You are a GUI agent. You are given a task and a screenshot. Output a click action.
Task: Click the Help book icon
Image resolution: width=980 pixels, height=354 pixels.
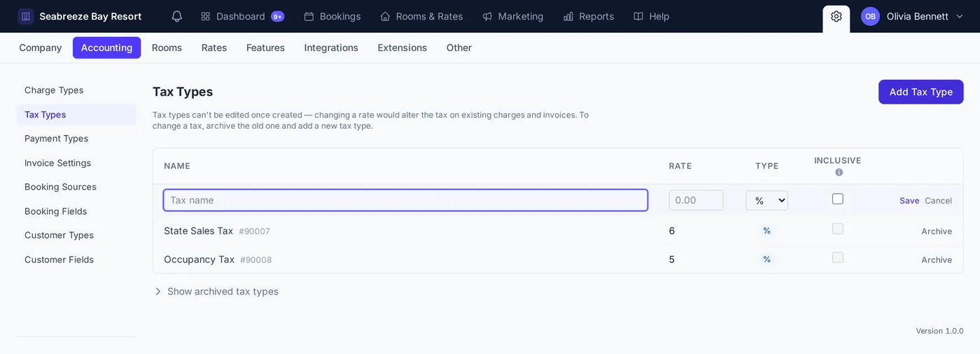point(638,16)
